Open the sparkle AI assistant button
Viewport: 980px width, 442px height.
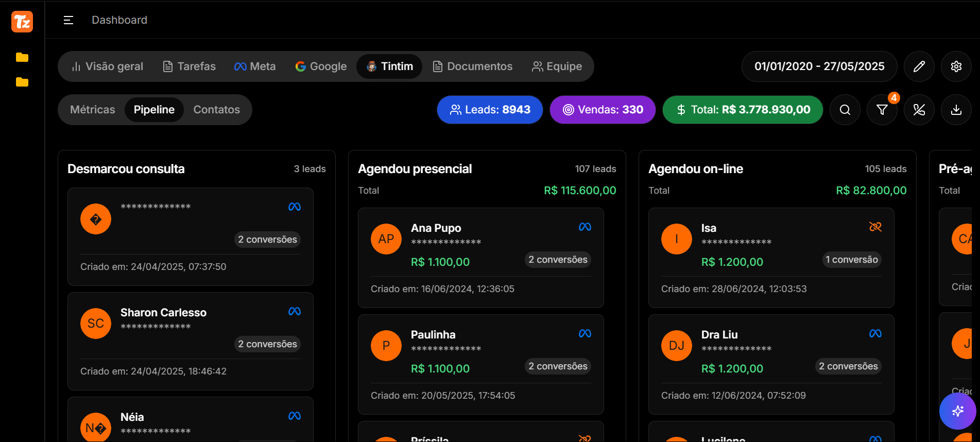click(957, 411)
